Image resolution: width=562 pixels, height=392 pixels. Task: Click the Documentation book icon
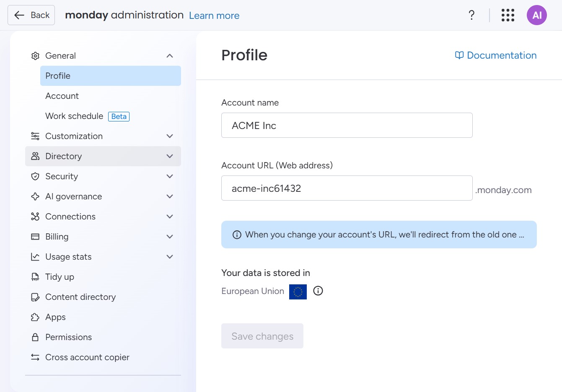[459, 55]
